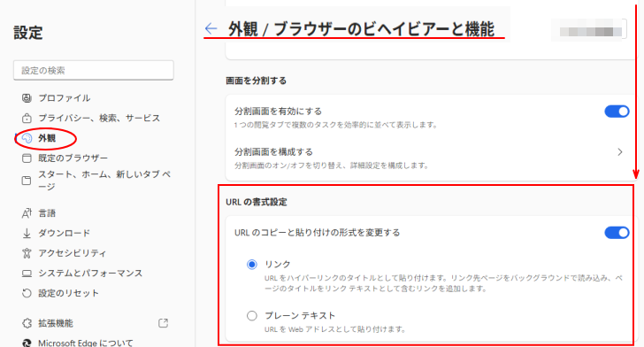Click the 拡張機能 puzzle icon
The image size is (644, 347).
tap(27, 323)
